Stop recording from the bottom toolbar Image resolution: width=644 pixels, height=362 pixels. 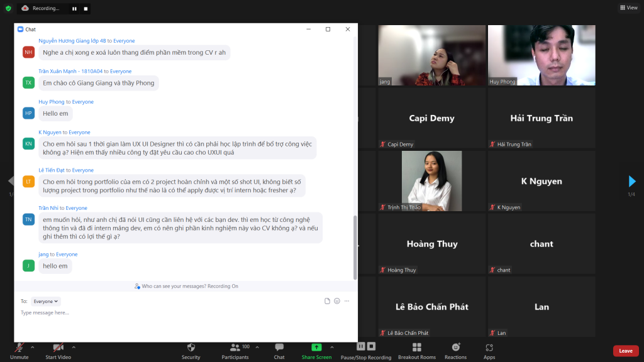[x=371, y=346]
